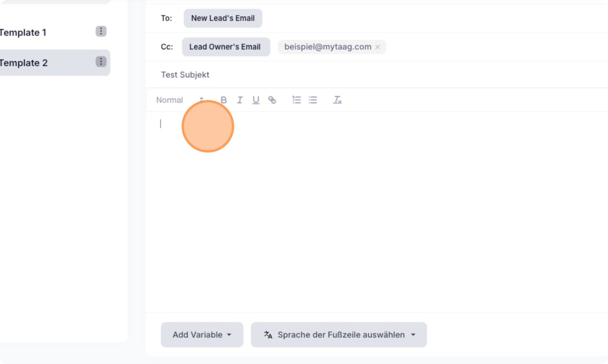The height and width of the screenshot is (364, 608).
Task: Toggle bold formatting in editor toolbar
Action: pyautogui.click(x=223, y=100)
